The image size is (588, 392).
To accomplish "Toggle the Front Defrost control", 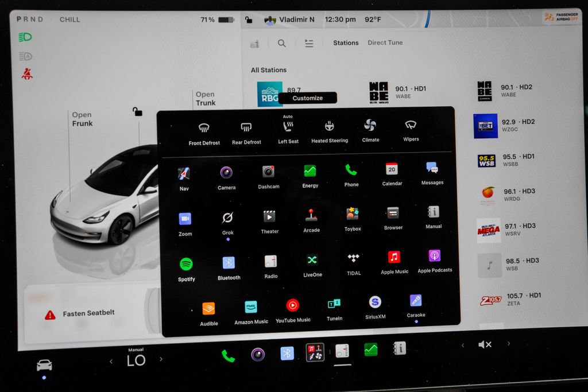I will (x=204, y=133).
